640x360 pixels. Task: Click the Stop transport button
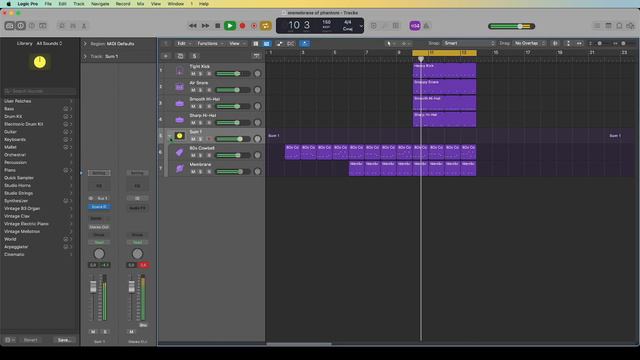click(218, 26)
